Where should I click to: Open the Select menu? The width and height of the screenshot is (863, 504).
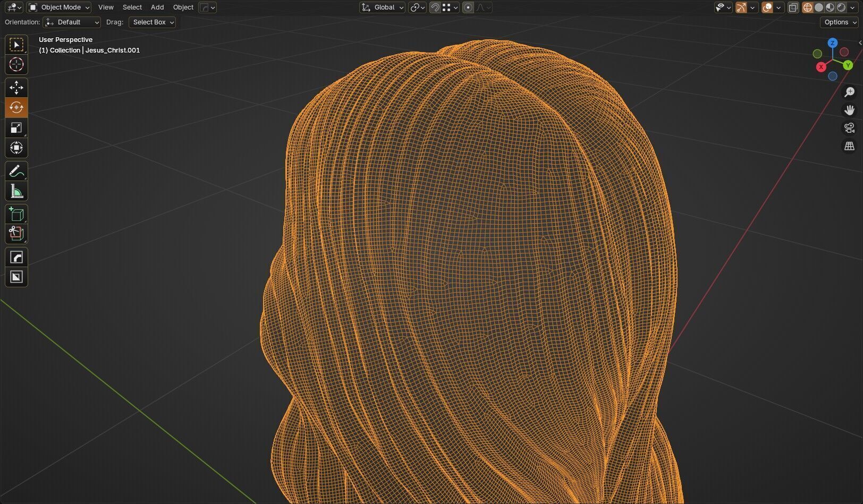tap(132, 7)
